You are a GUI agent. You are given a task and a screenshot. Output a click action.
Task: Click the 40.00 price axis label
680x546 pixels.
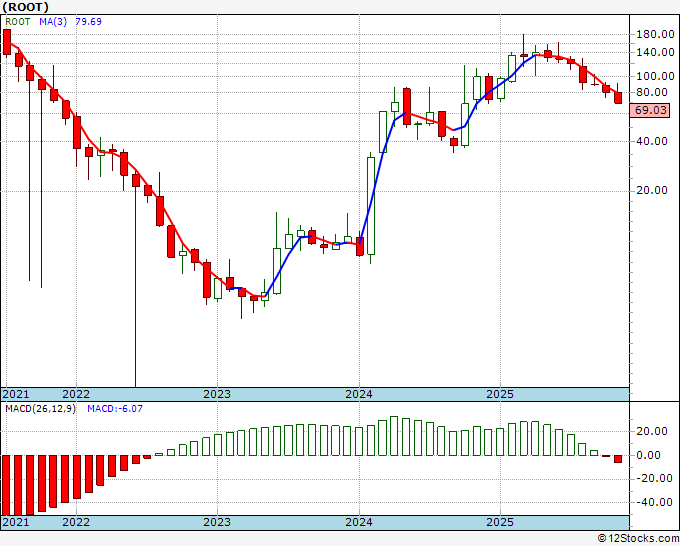651,141
